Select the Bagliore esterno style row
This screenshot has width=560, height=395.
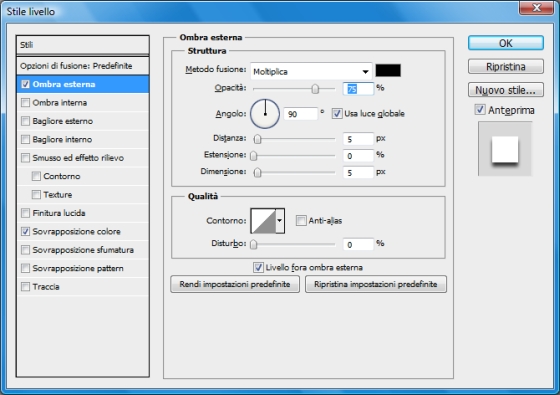coord(82,121)
